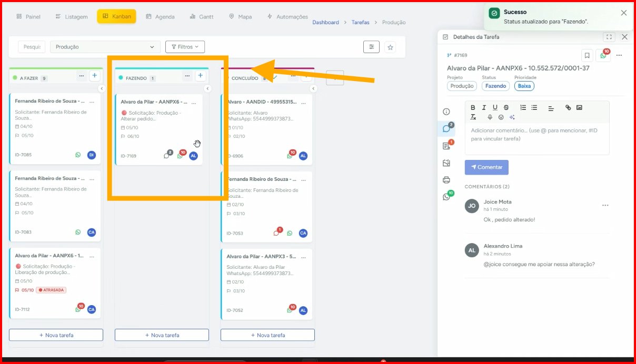Focus the add comment text area
This screenshot has width=636, height=364.
[x=537, y=138]
